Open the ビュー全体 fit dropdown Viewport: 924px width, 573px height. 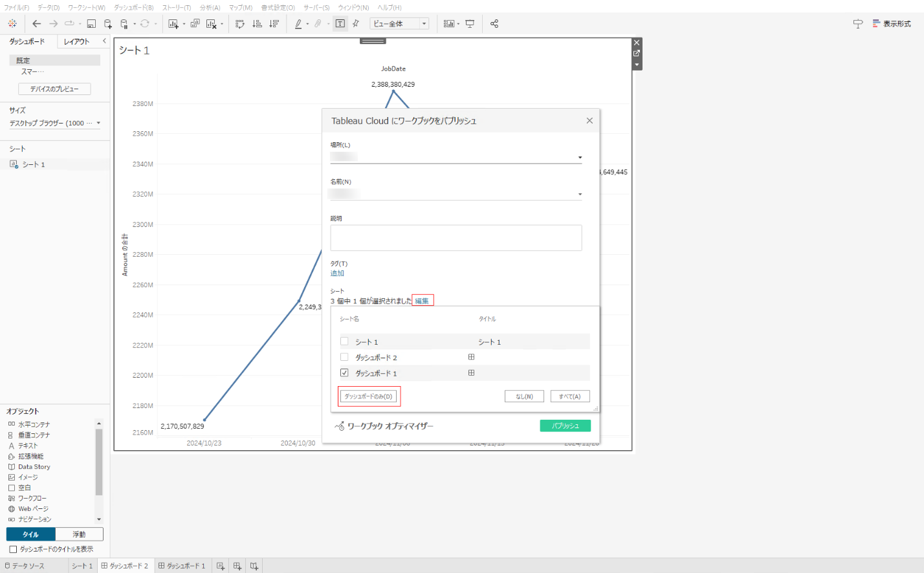399,24
